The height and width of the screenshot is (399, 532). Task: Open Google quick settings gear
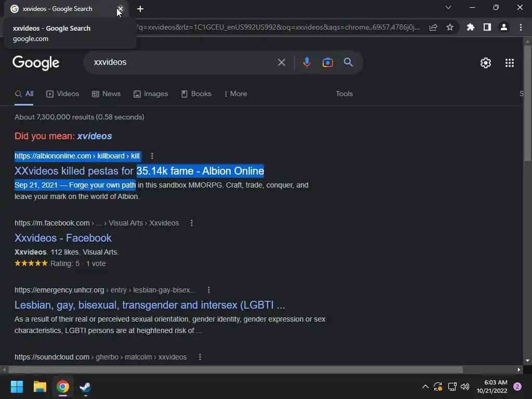[486, 63]
